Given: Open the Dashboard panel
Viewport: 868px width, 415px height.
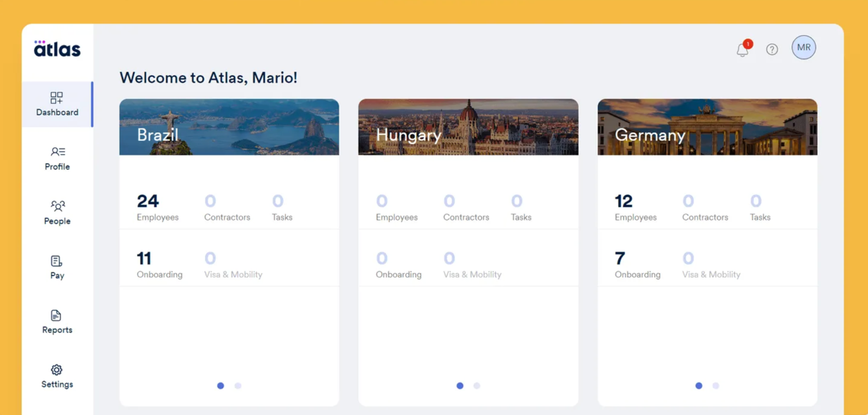Looking at the screenshot, I should click(x=57, y=104).
